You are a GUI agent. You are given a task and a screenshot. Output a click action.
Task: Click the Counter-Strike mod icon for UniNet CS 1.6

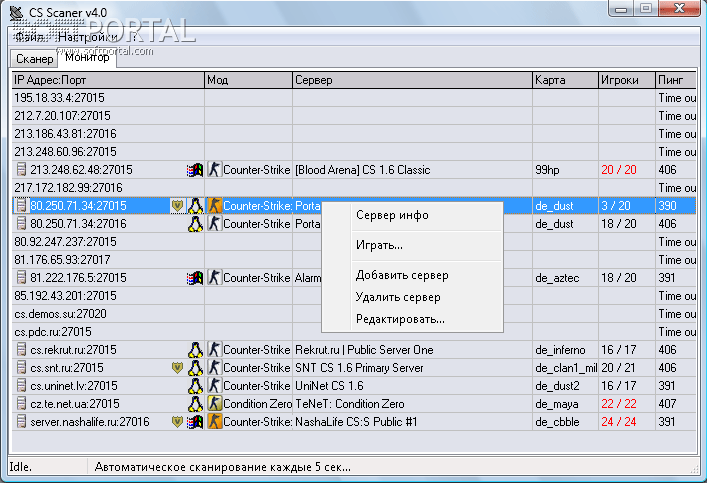point(215,386)
